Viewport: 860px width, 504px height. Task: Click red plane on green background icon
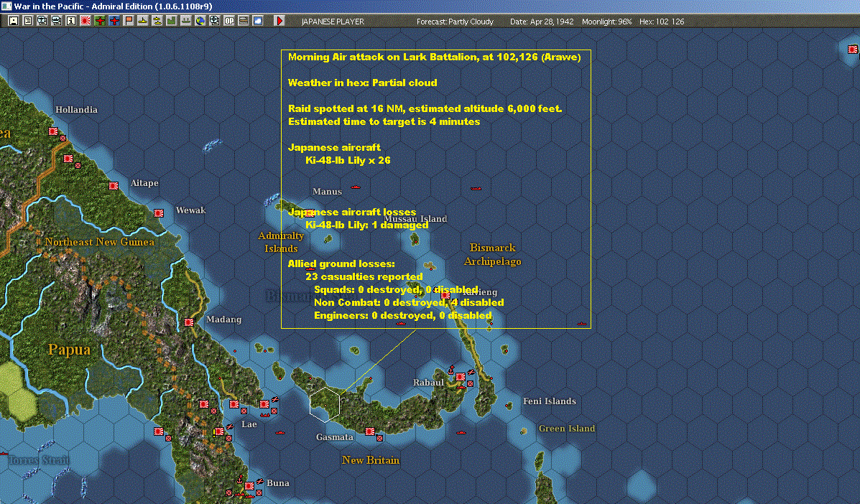tap(99, 21)
